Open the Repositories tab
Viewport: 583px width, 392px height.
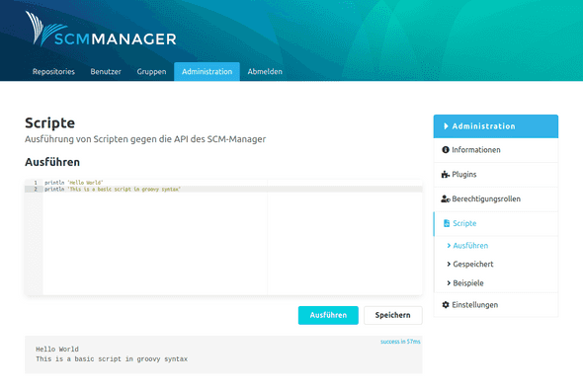point(53,72)
